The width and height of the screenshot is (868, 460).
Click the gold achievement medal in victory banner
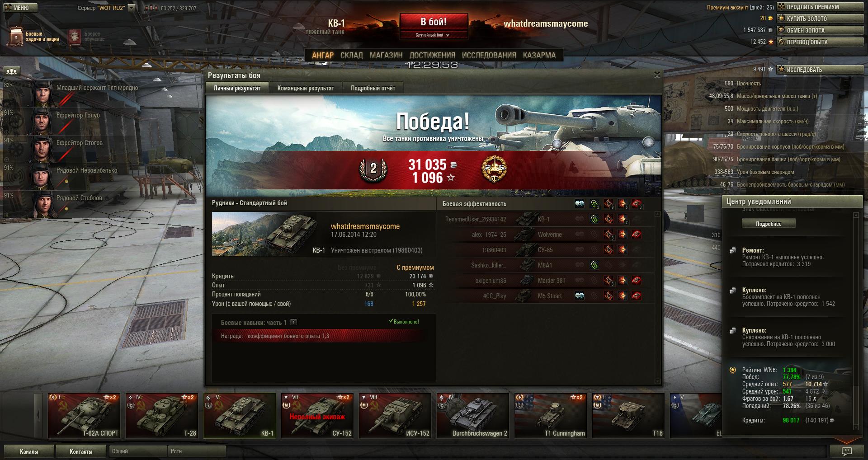tap(494, 169)
